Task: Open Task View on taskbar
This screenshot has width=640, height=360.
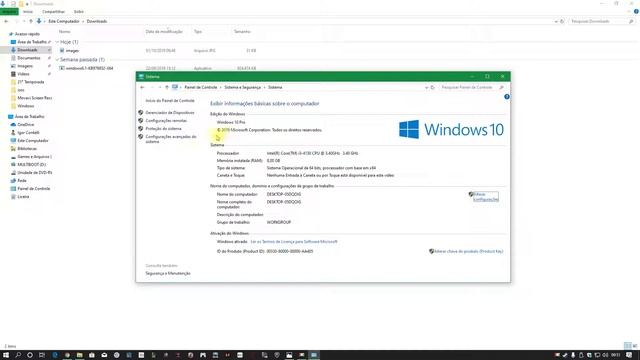Action: (42, 355)
